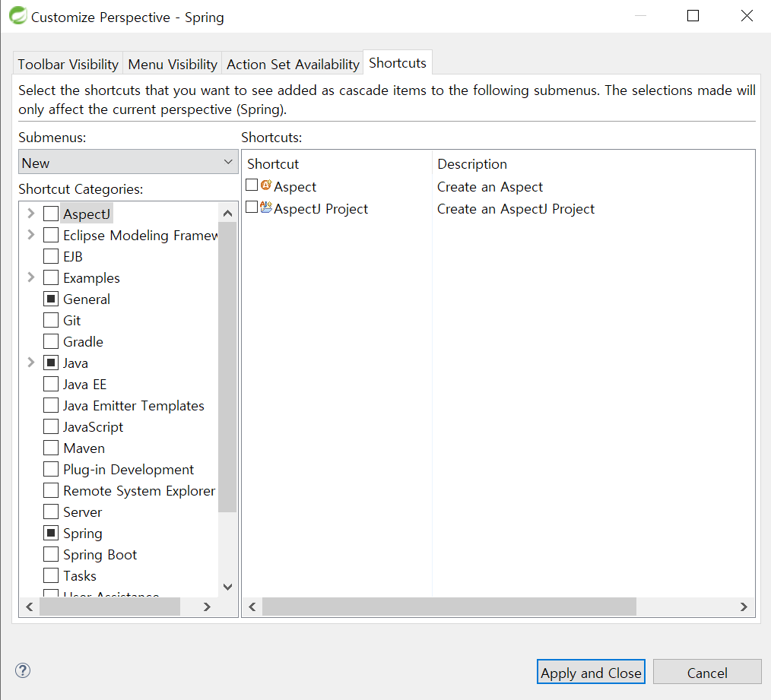Check the Eclipse Modeling Framework checkbox

[x=51, y=235]
